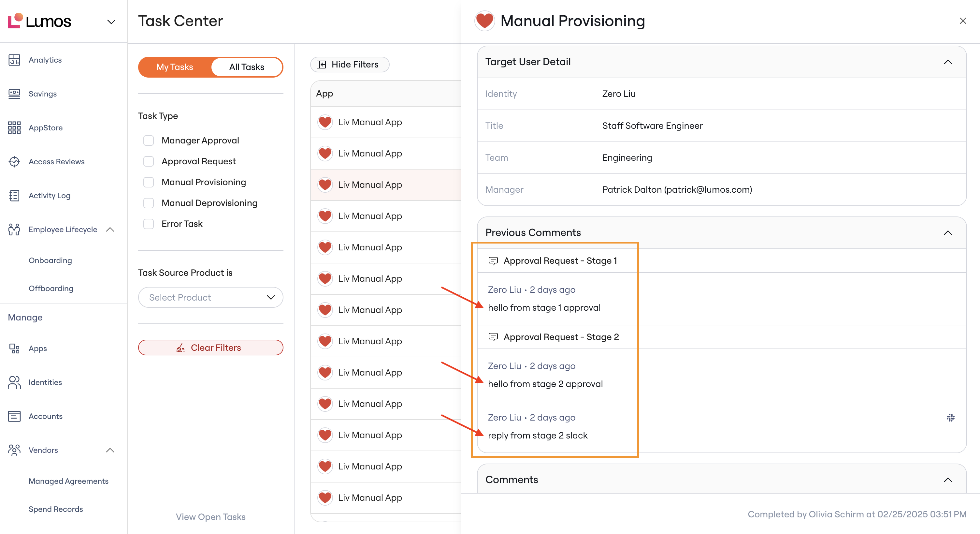Open the Select Product dropdown

(210, 297)
